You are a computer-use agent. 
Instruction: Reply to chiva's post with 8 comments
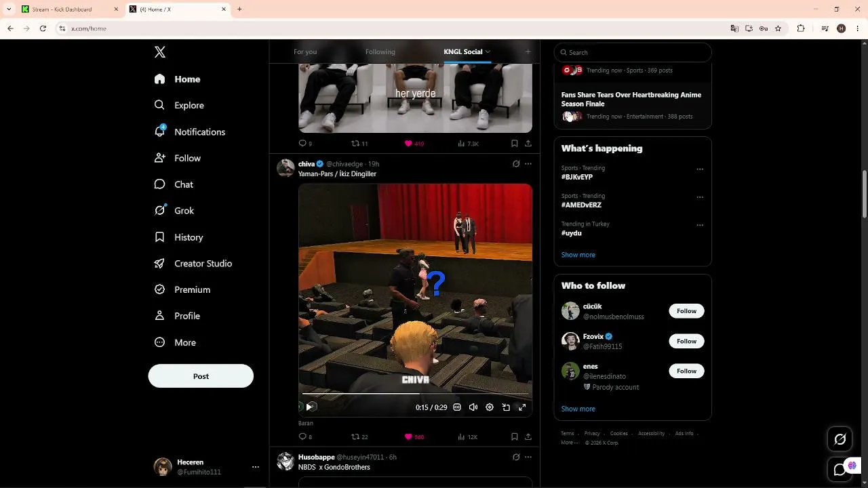(x=305, y=437)
